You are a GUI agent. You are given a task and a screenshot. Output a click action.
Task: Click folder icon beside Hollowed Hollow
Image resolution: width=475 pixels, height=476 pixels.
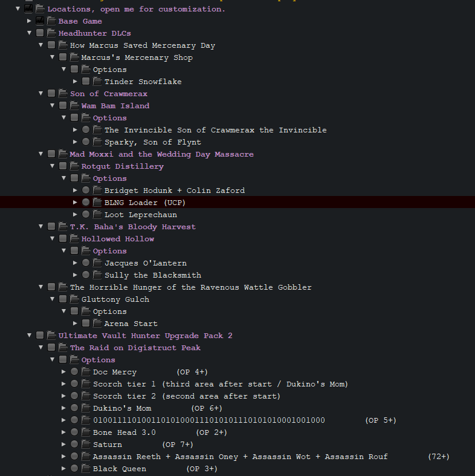74,239
